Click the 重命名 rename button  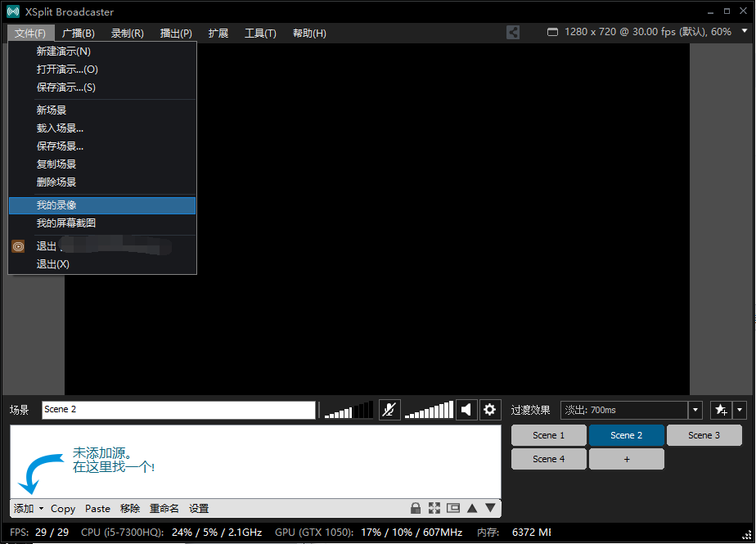164,508
